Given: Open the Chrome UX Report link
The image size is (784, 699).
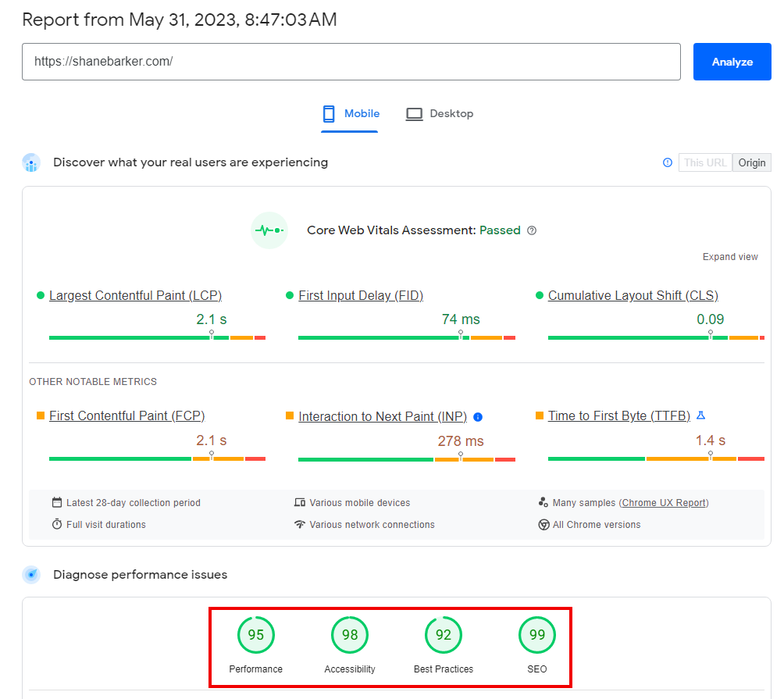Looking at the screenshot, I should click(664, 502).
